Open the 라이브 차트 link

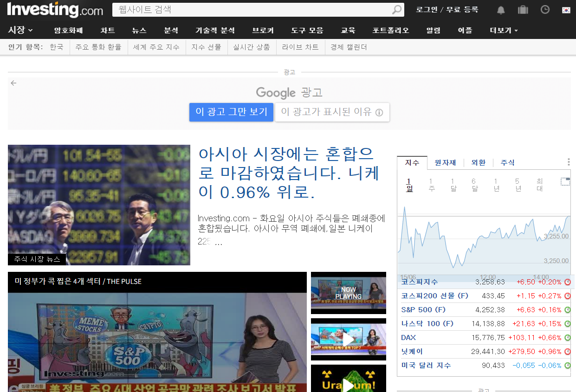(300, 47)
